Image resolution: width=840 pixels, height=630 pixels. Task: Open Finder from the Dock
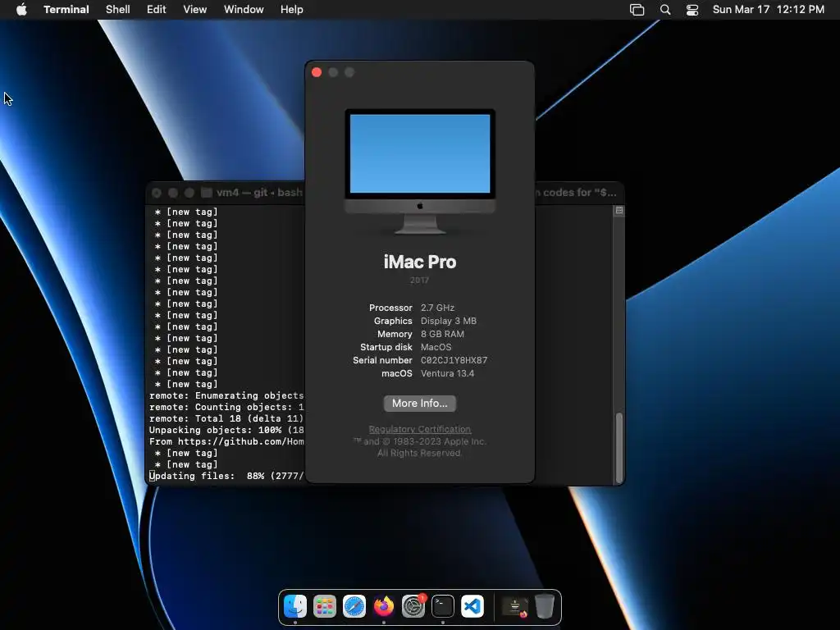click(295, 606)
